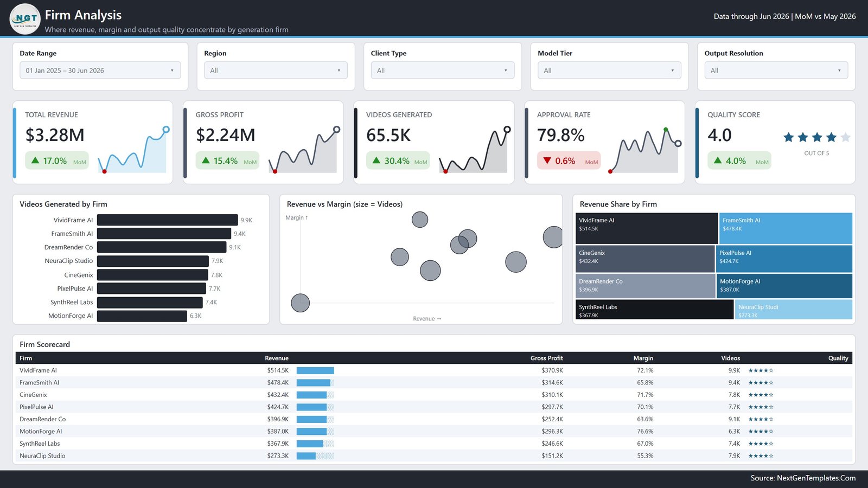The width and height of the screenshot is (868, 488).
Task: Select the FrameSmith AI scorecard row
Action: tap(434, 383)
